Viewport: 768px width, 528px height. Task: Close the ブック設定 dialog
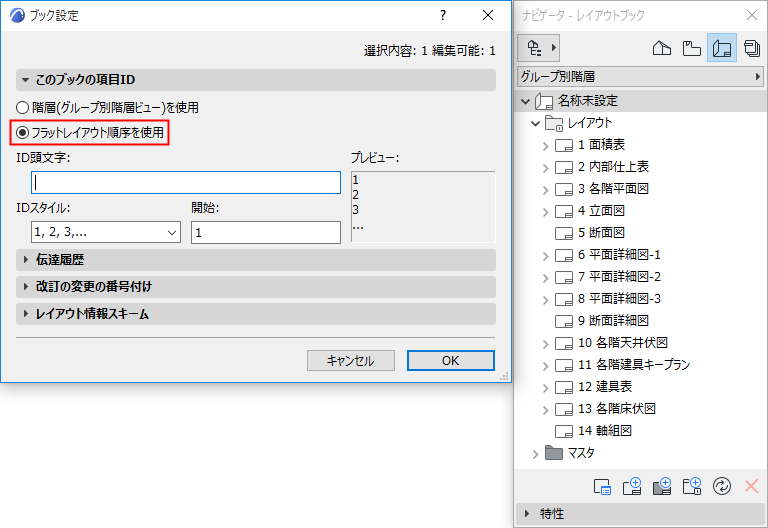[x=488, y=15]
